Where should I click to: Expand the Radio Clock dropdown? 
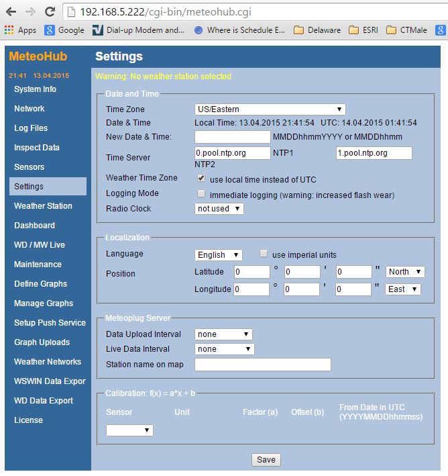pos(219,209)
